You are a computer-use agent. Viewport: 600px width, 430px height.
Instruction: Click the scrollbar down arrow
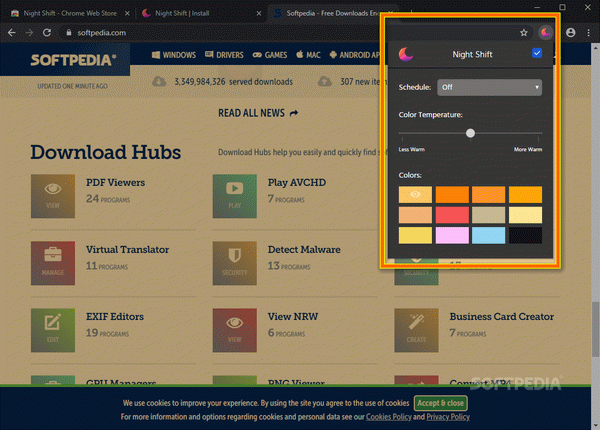[595, 425]
